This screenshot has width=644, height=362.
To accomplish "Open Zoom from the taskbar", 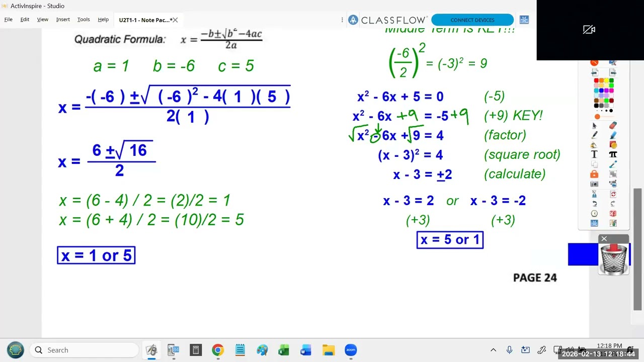I will (351, 350).
